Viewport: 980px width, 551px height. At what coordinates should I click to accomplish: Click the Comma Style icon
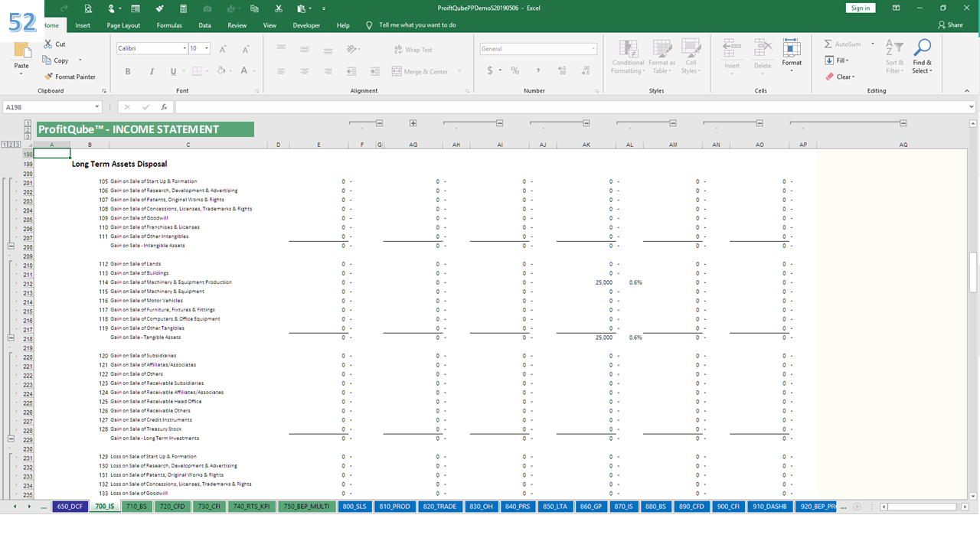click(x=538, y=71)
